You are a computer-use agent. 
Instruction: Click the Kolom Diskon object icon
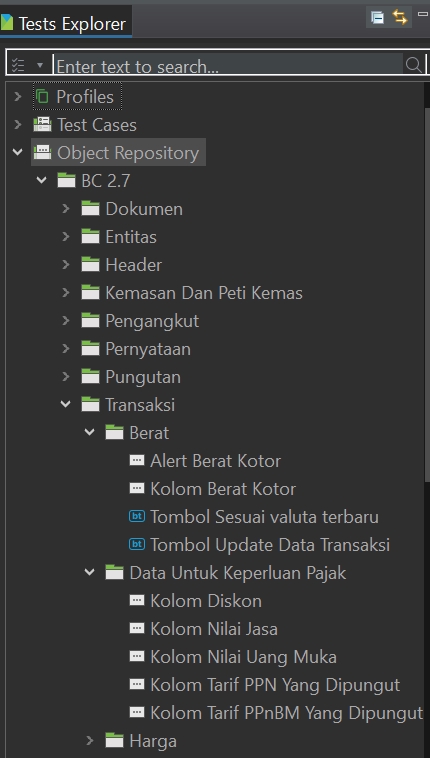pos(137,600)
